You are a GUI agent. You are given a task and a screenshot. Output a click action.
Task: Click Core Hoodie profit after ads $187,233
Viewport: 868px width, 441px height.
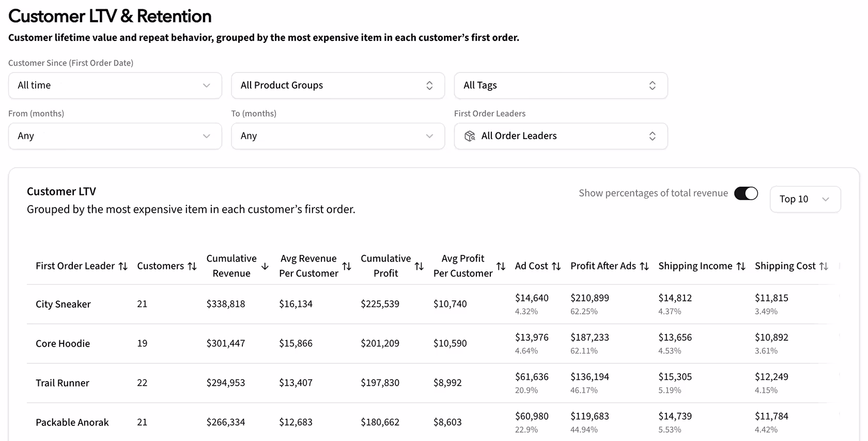(x=590, y=337)
